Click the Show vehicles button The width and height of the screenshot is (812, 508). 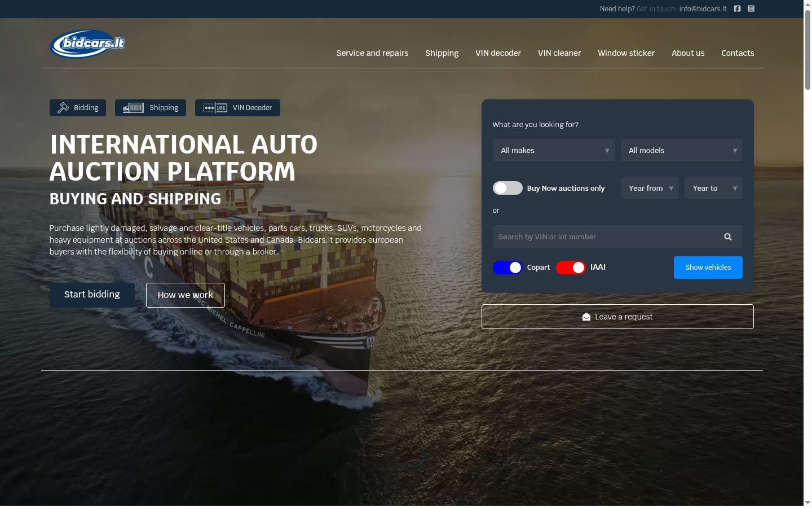708,268
